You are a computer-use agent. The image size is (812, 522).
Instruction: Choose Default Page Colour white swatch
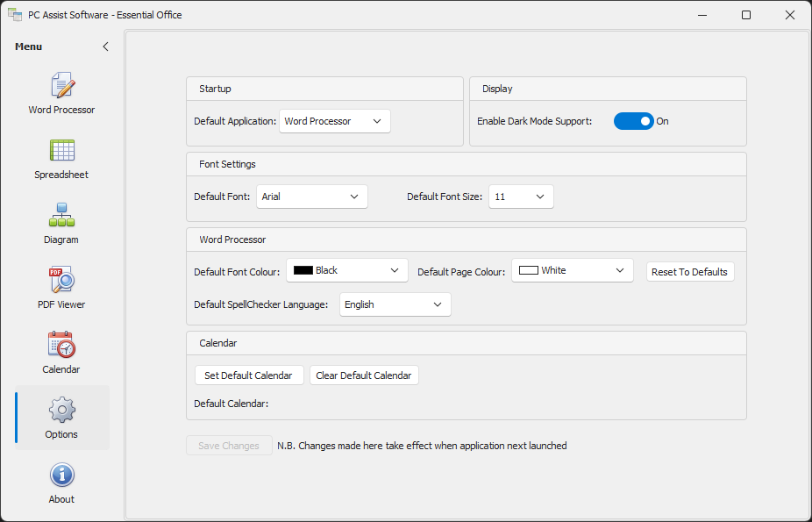[528, 270]
